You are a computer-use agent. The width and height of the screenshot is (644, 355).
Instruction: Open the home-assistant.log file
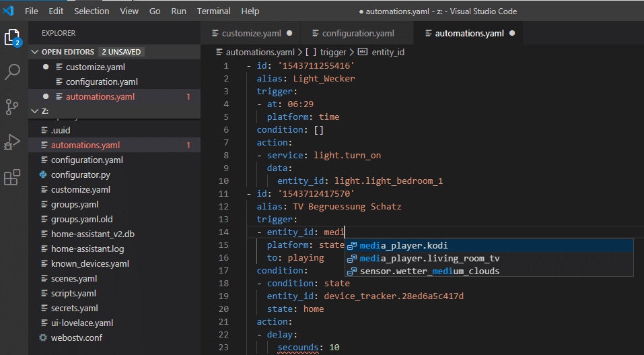(x=114, y=249)
